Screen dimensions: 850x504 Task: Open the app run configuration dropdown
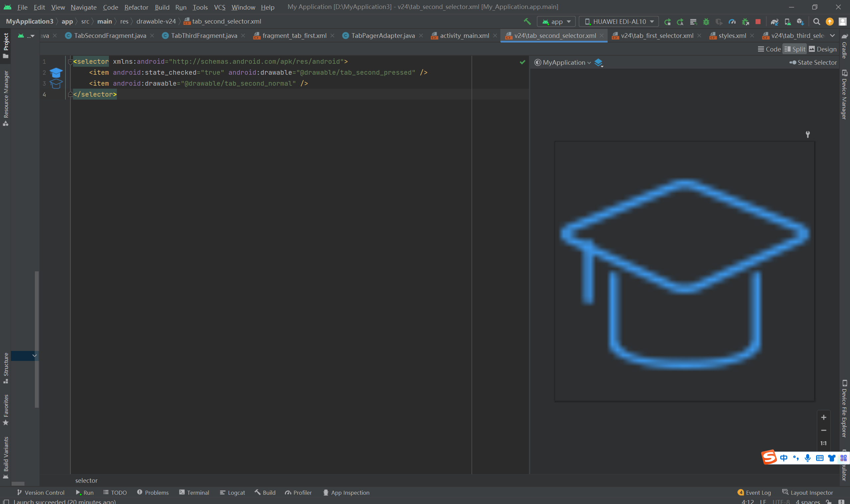(556, 21)
